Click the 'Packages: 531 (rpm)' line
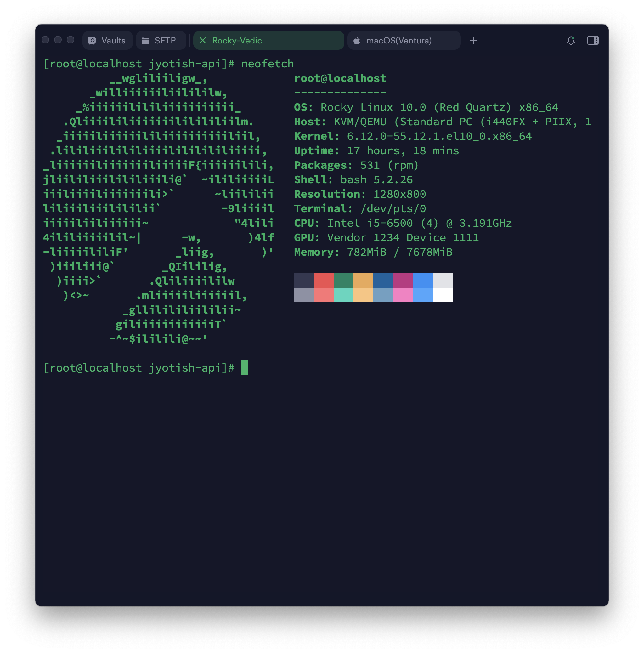Screen dimensions: 644x653 point(356,166)
